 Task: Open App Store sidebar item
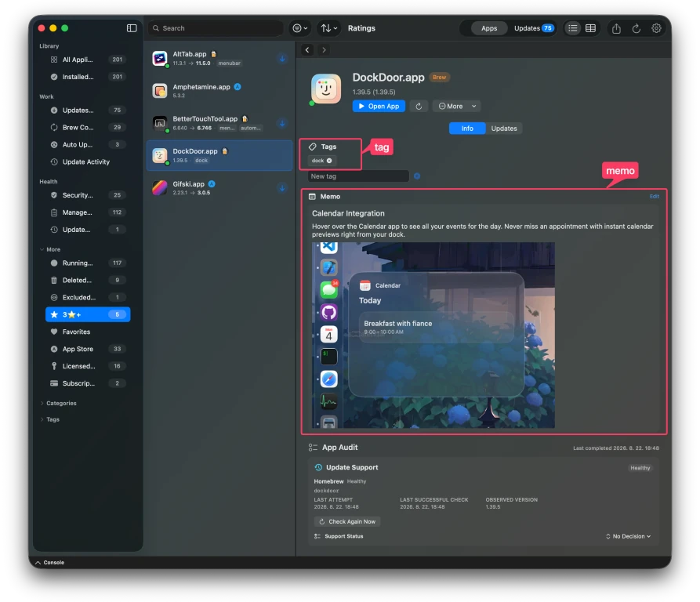click(x=88, y=349)
